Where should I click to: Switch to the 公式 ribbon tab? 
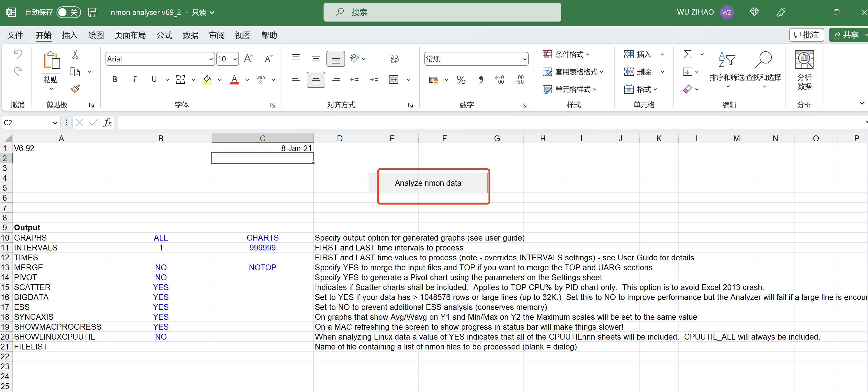[164, 35]
